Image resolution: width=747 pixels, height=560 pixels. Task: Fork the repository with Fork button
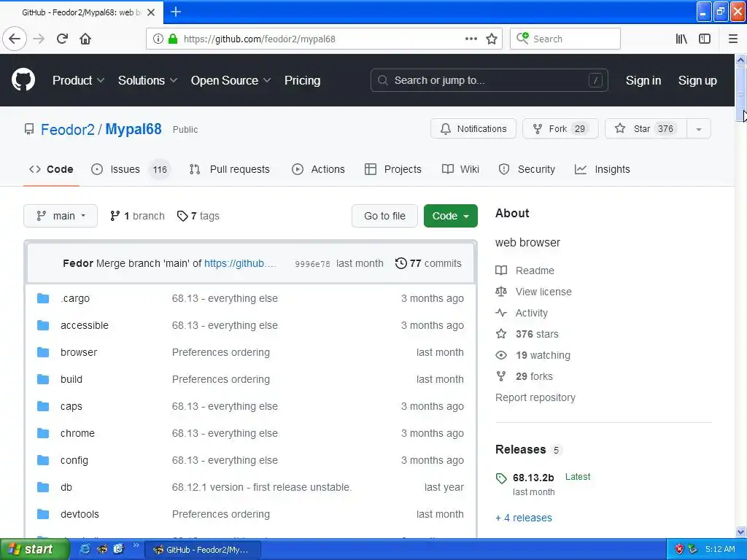point(560,129)
